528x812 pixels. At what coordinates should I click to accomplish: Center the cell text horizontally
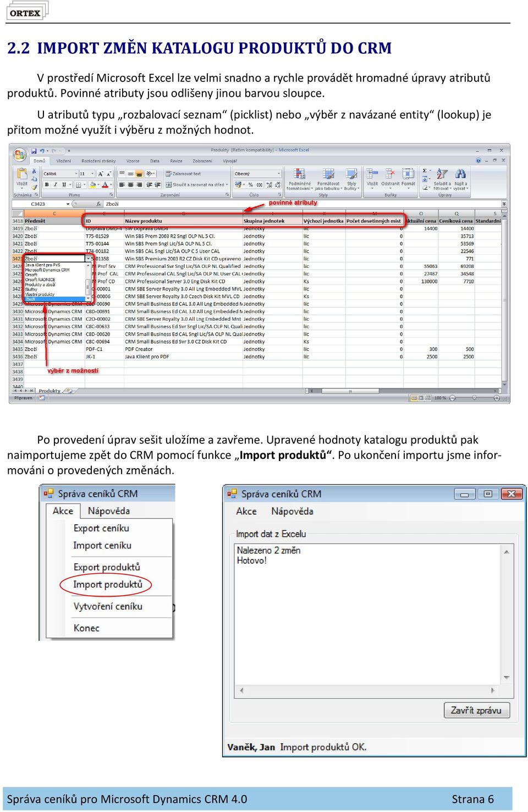130,185
